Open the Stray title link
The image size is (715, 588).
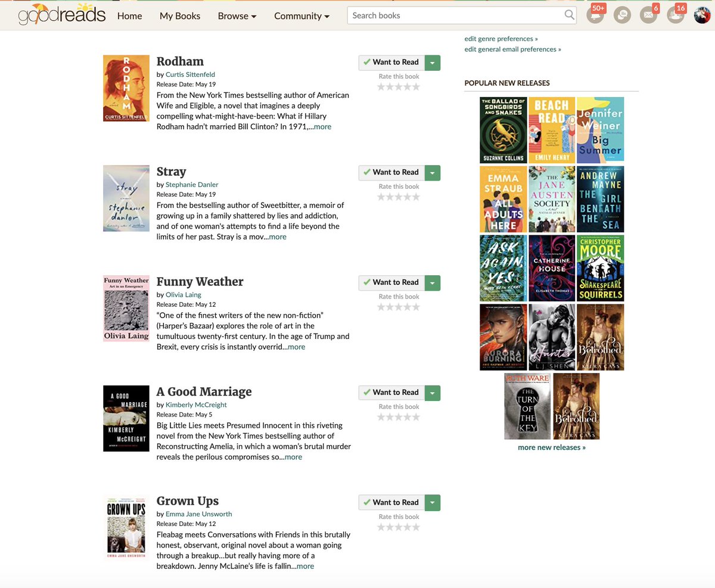tap(171, 172)
